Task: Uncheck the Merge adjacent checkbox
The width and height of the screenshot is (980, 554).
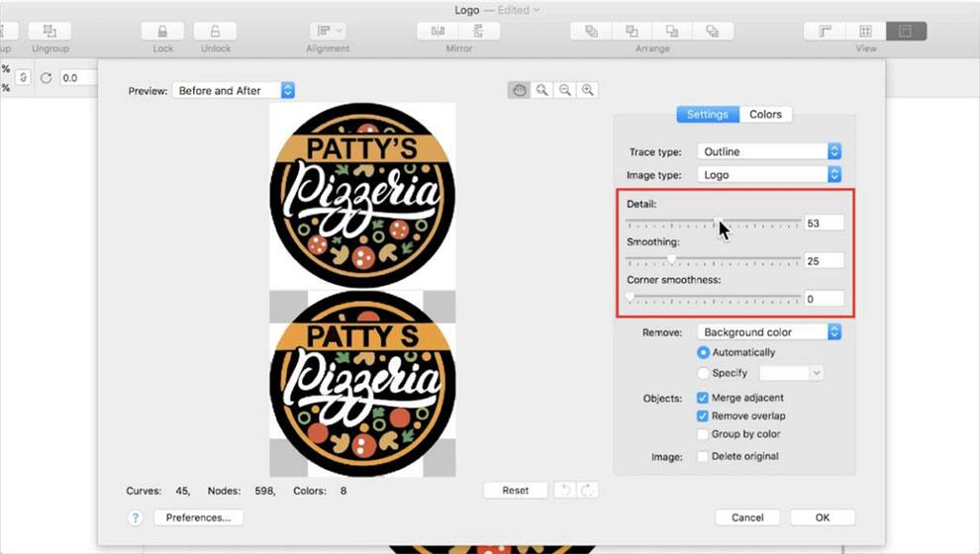Action: tap(703, 398)
